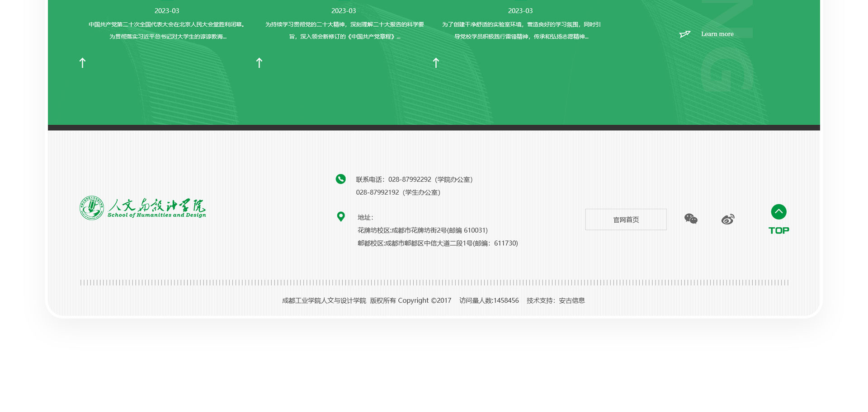The image size is (868, 412).
Task: Open the news about 中国共产党第二十次全国代表大会
Action: click(x=167, y=25)
